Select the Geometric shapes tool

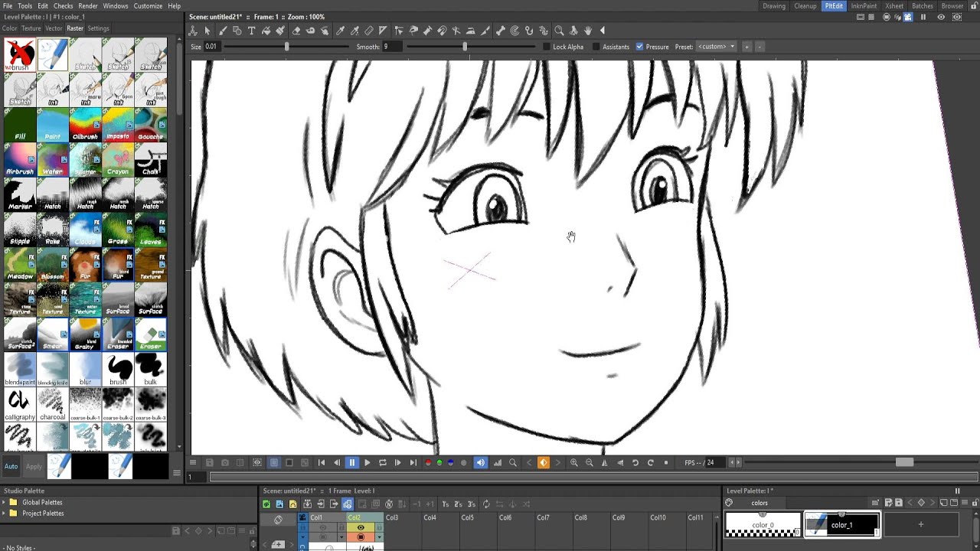237,31
